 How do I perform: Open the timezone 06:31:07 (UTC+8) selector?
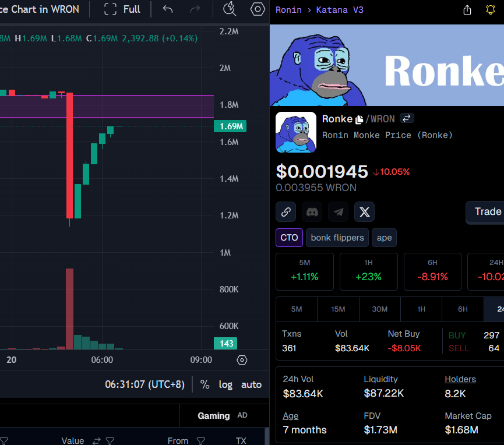point(144,384)
